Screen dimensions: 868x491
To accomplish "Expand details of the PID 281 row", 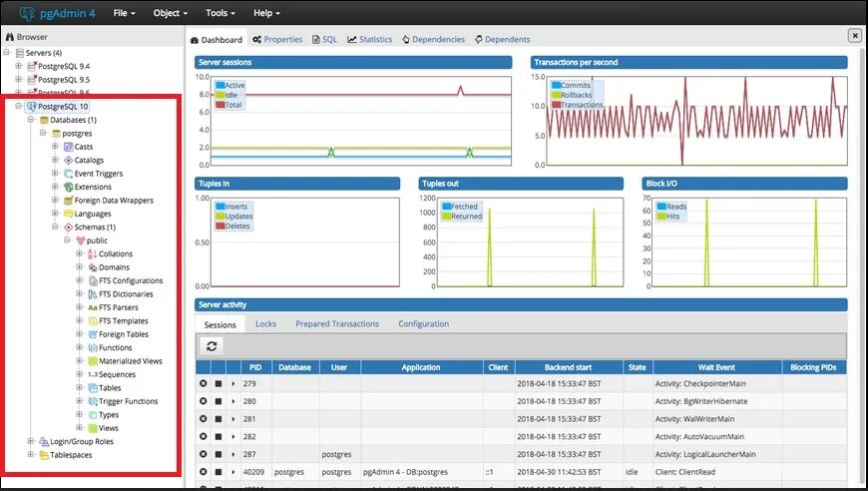I will click(x=233, y=419).
